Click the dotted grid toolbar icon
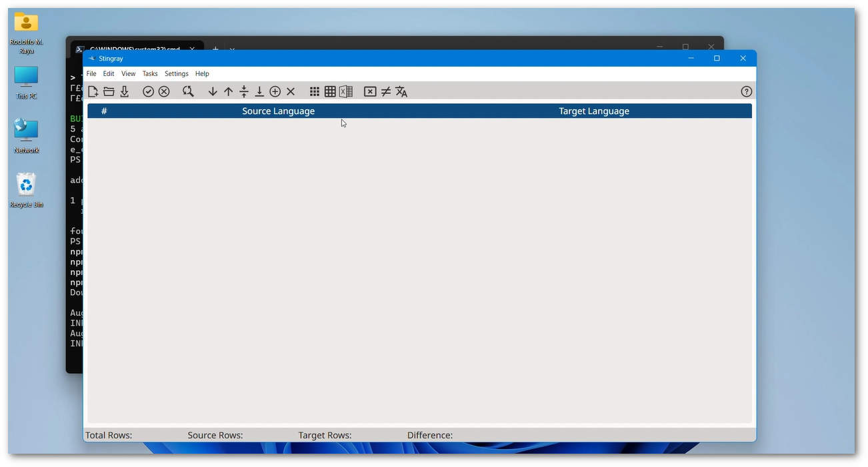The width and height of the screenshot is (868, 467). click(315, 92)
